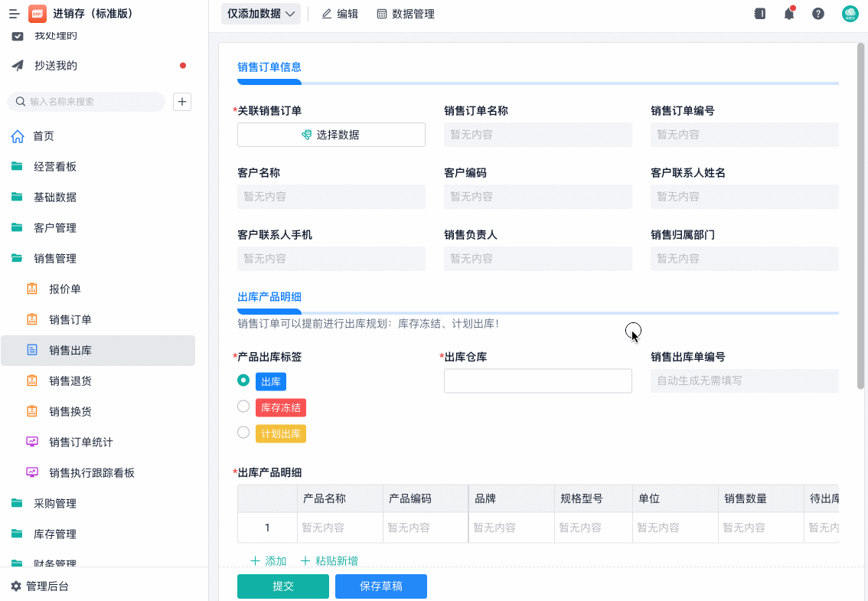Image resolution: width=868 pixels, height=601 pixels.
Task: Click the ERP app logo icon
Action: click(x=37, y=14)
